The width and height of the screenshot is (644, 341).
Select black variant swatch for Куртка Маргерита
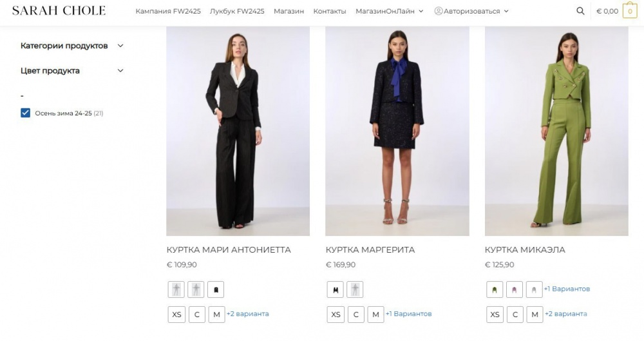pos(335,289)
